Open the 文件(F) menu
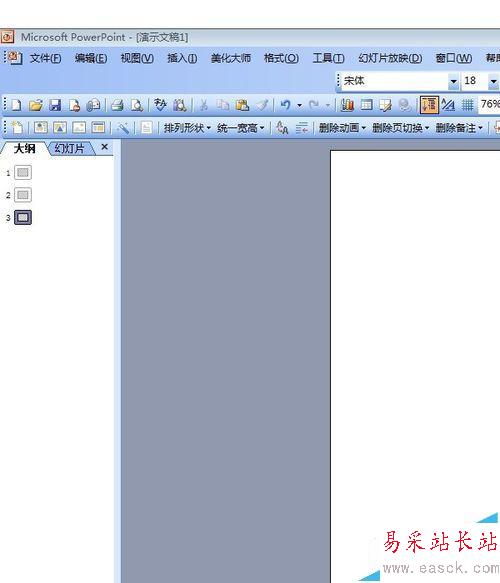Screen dimensions: 500x583 45,58
